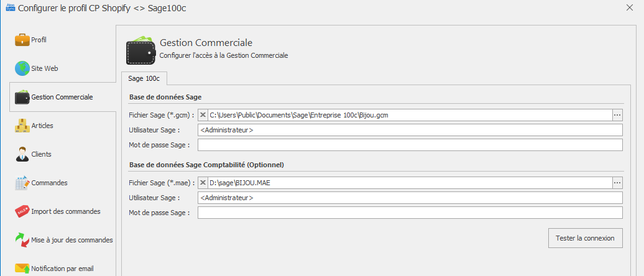Clear the .gcm file path with X

click(203, 116)
